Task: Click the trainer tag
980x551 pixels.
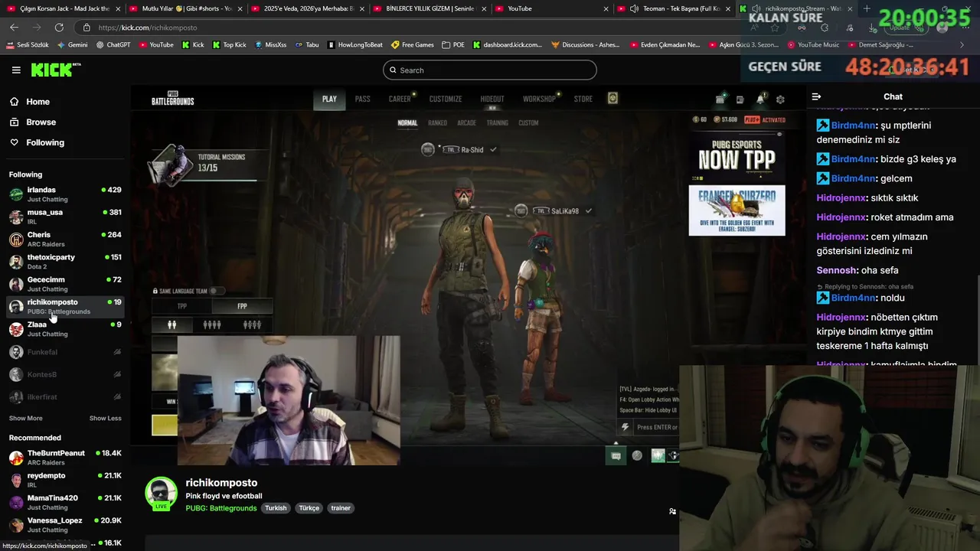Action: pyautogui.click(x=341, y=508)
